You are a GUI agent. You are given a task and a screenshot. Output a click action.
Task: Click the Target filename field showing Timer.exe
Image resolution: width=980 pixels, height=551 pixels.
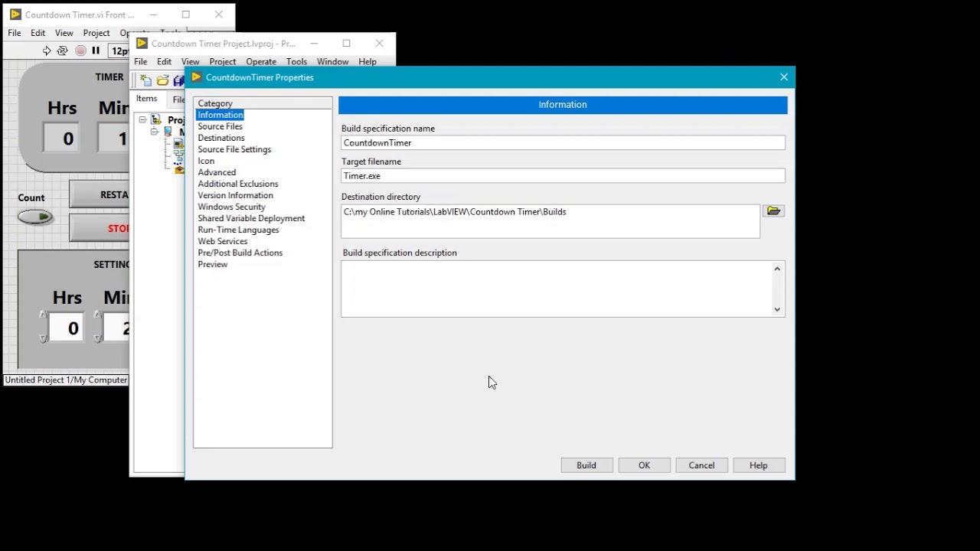pyautogui.click(x=563, y=176)
